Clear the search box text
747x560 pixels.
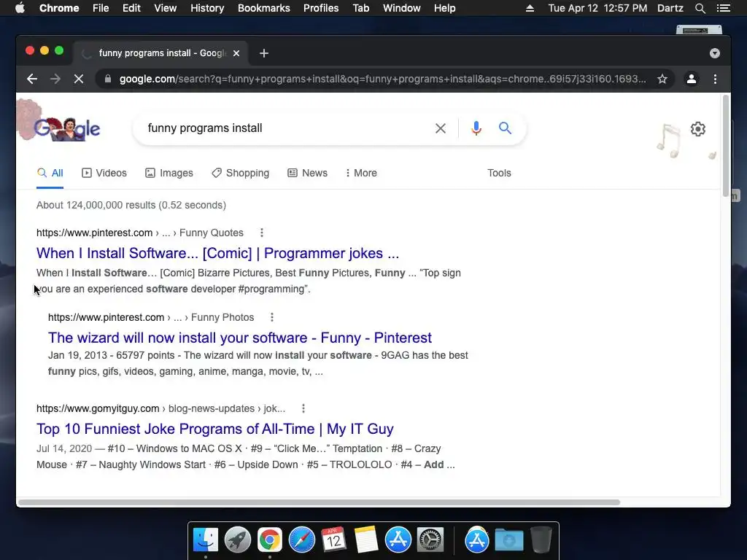[x=440, y=128]
